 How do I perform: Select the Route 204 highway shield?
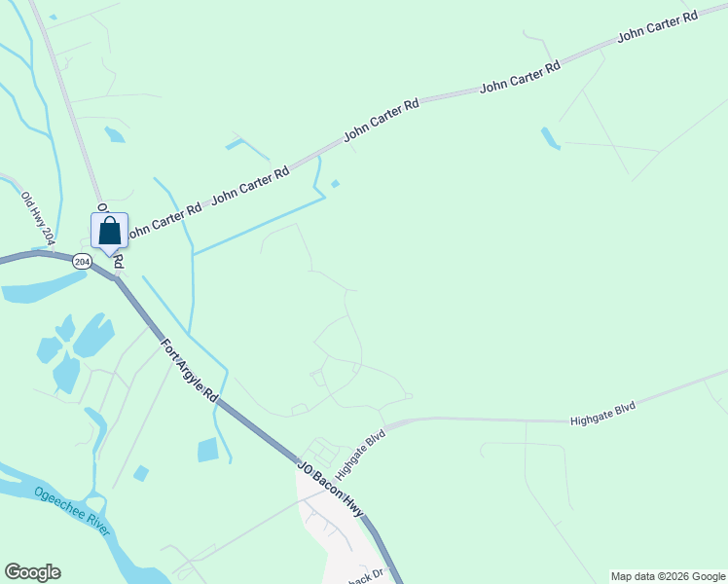pyautogui.click(x=82, y=262)
